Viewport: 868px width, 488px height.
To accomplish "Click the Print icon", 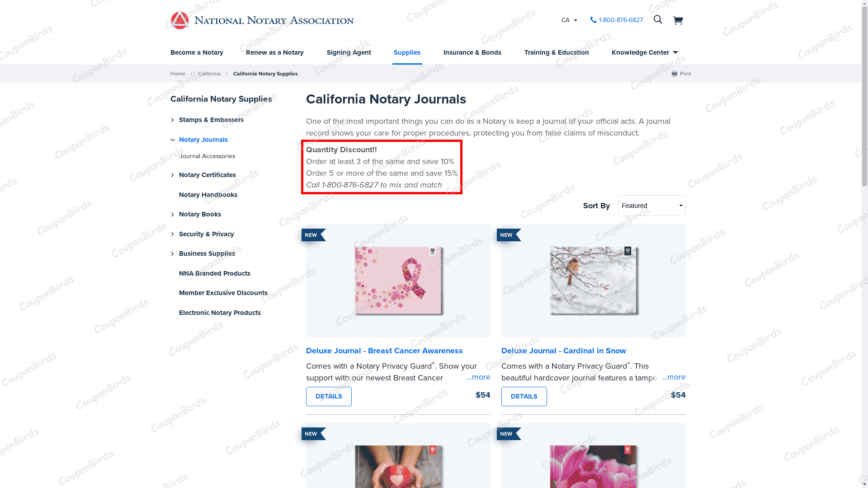I will tap(674, 74).
